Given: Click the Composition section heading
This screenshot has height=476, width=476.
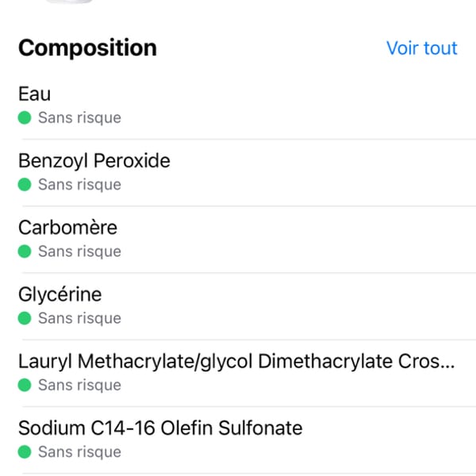Looking at the screenshot, I should pos(87,48).
